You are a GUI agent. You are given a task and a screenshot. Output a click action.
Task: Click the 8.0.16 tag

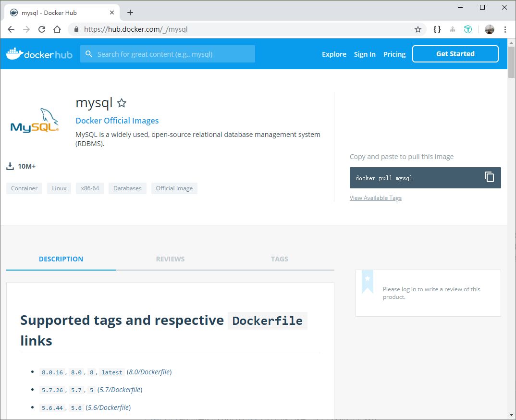click(52, 372)
